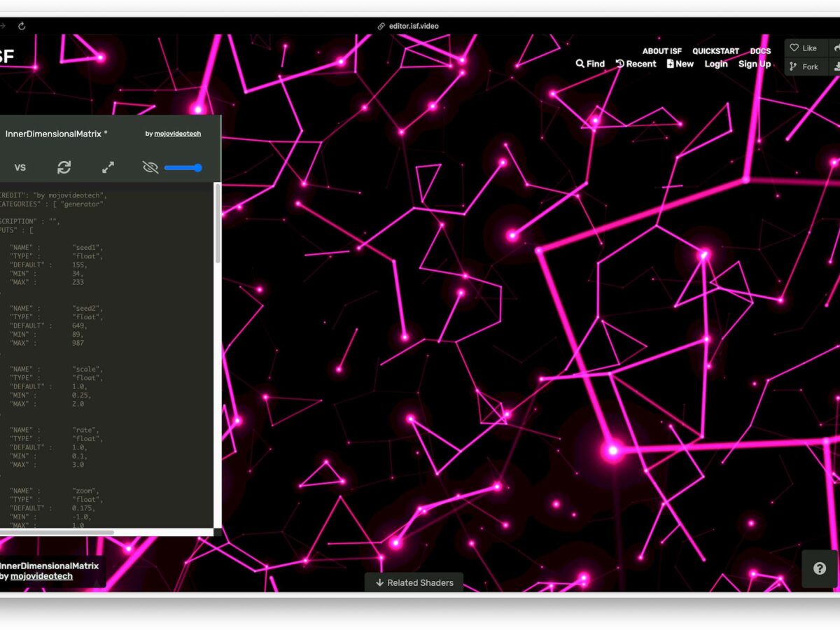Toggle editor visibility with crossed-eye icon
This screenshot has height=630, width=840.
150,167
